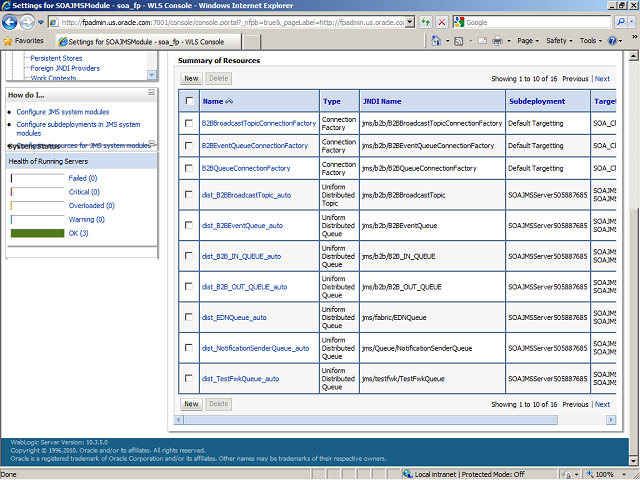Open the Page dropdown menu
This screenshot has width=640, height=480.
(529, 41)
